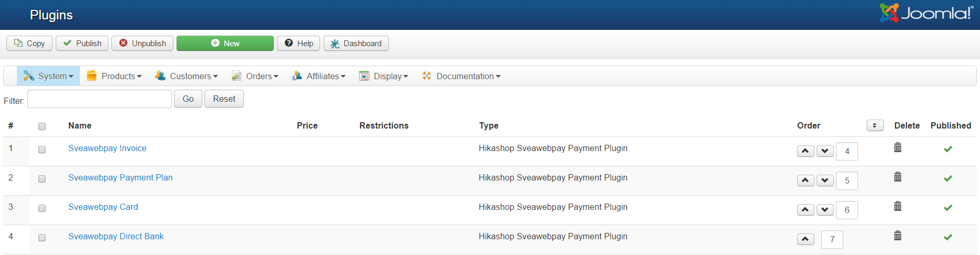Click the Order column header
This screenshot has height=255, width=980.
coord(809,125)
